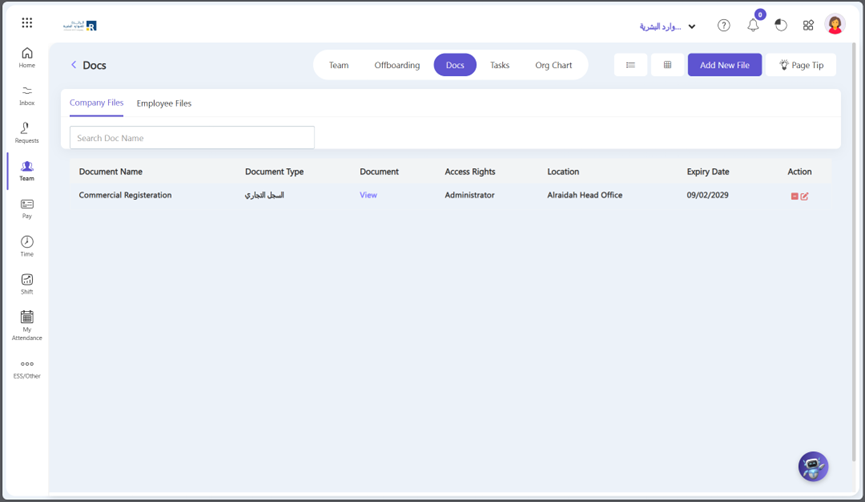Image resolution: width=865 pixels, height=502 pixels.
Task: Open the help question mark icon
Action: tap(723, 25)
